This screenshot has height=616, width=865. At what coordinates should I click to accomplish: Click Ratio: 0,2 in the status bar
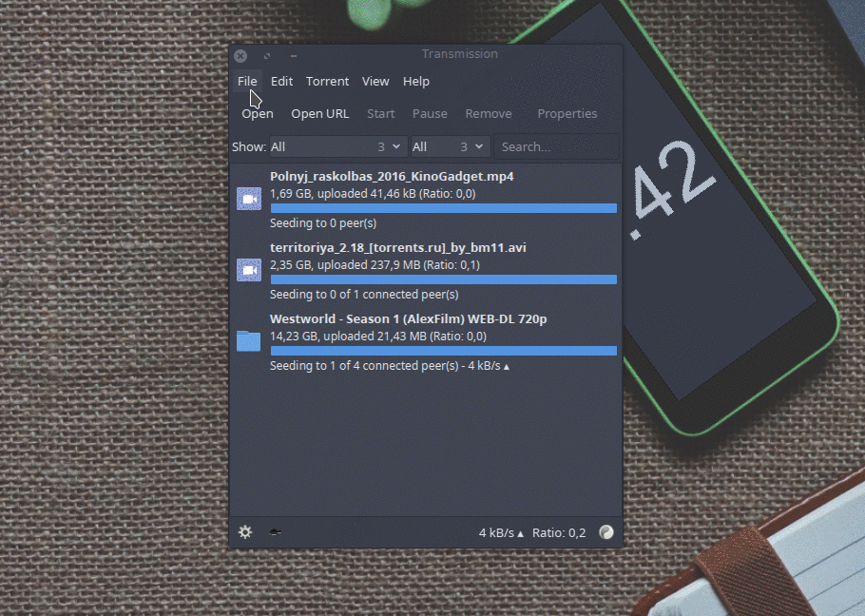[559, 532]
